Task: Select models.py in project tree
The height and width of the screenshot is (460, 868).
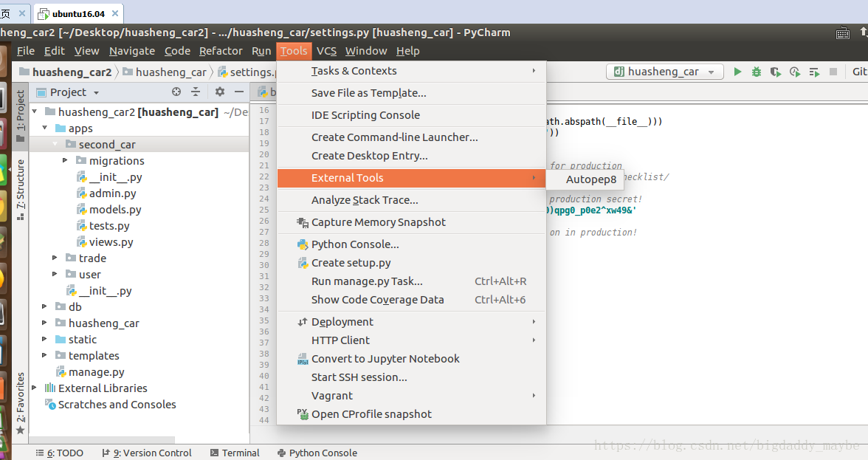Action: (x=115, y=209)
